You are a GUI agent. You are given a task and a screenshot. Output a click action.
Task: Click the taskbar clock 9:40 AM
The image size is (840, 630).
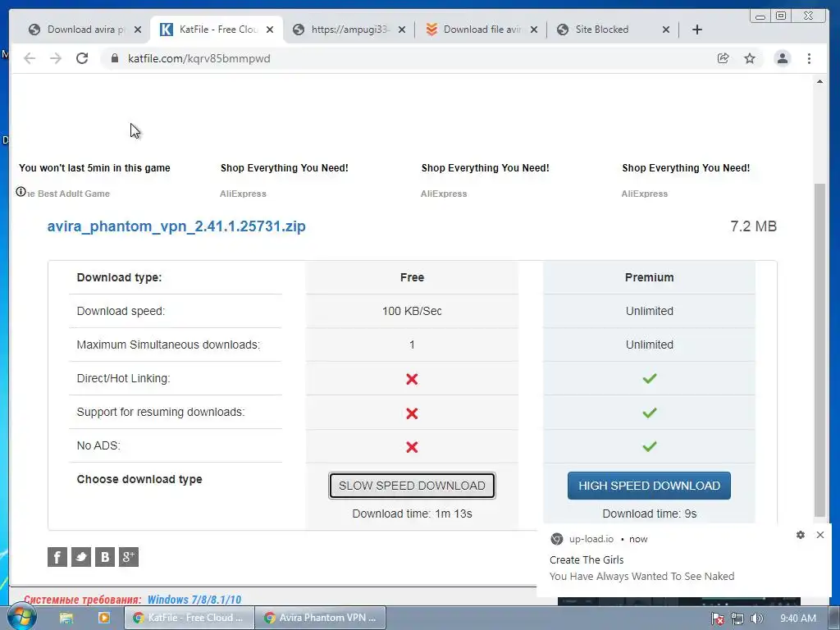(797, 619)
